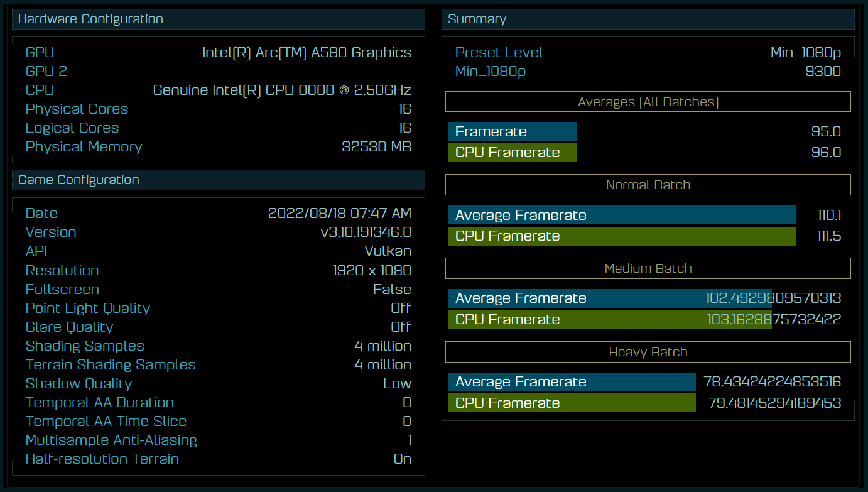Expand the Normal Batch section
868x492 pixels.
648,185
